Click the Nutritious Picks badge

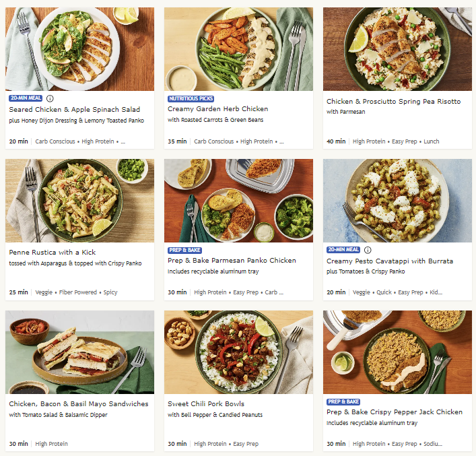click(191, 98)
